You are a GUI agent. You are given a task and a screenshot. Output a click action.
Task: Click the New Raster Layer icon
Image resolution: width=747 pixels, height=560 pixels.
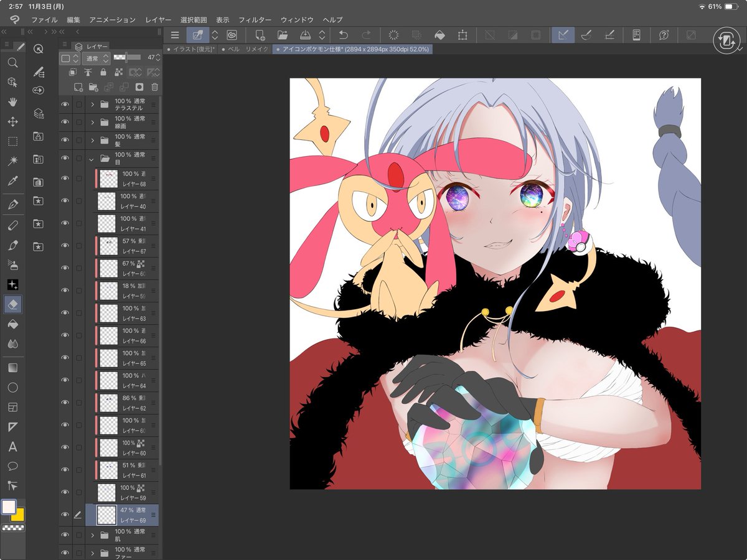pyautogui.click(x=78, y=87)
